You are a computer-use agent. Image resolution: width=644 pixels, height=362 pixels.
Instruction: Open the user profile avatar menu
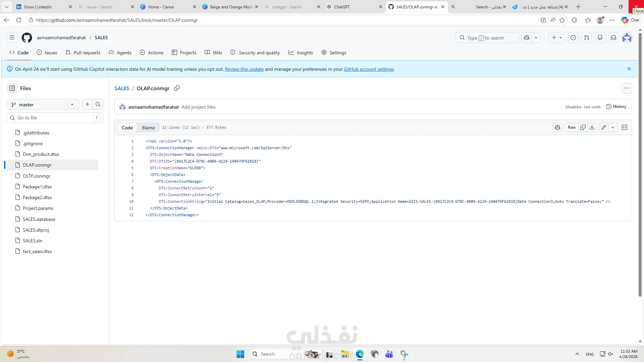627,38
